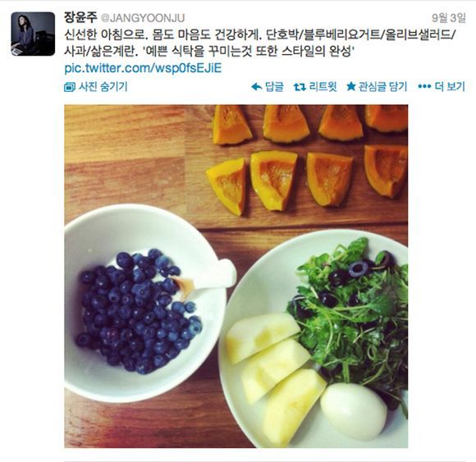Open the pic.twitter.com/wsp0fsEJiE link
Viewport: 476px width, 462px height.
[143, 67]
